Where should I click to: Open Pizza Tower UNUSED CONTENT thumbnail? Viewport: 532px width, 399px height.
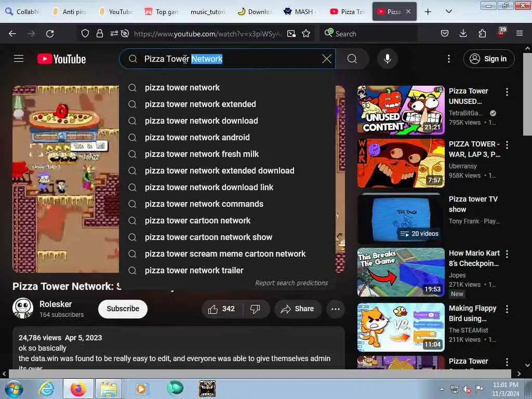click(401, 110)
